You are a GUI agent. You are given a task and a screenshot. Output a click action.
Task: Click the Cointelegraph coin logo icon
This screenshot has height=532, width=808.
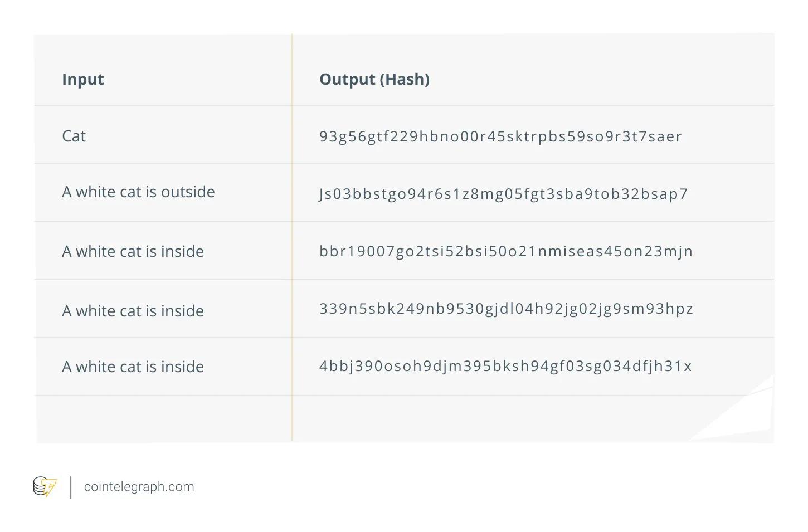click(45, 487)
